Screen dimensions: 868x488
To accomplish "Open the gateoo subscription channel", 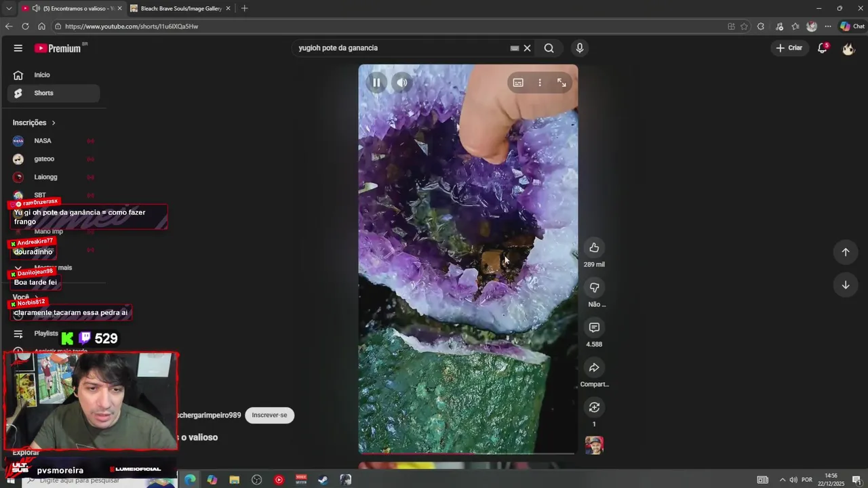I will [54, 159].
